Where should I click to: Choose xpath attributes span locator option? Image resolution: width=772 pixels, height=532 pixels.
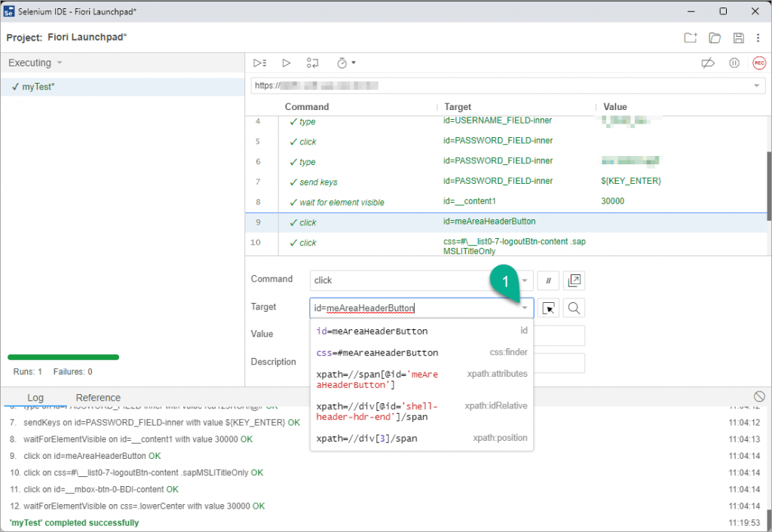click(x=421, y=380)
